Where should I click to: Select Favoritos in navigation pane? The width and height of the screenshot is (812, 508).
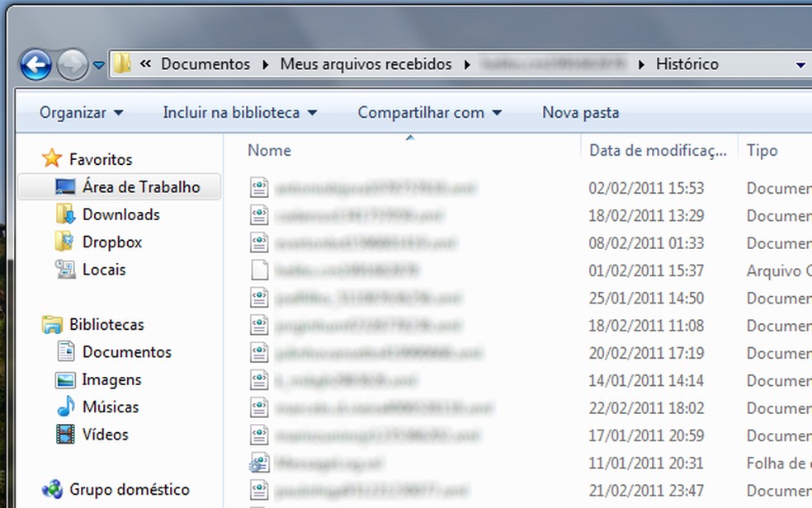coord(101,159)
